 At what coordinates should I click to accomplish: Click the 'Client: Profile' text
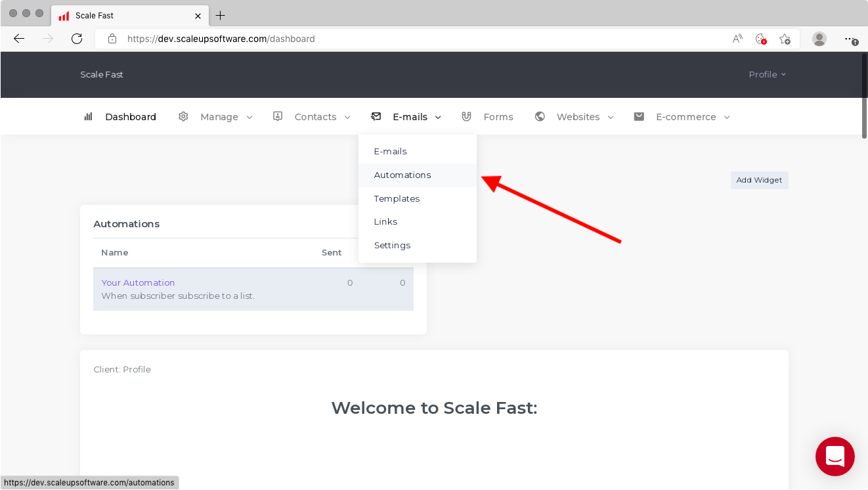click(122, 370)
